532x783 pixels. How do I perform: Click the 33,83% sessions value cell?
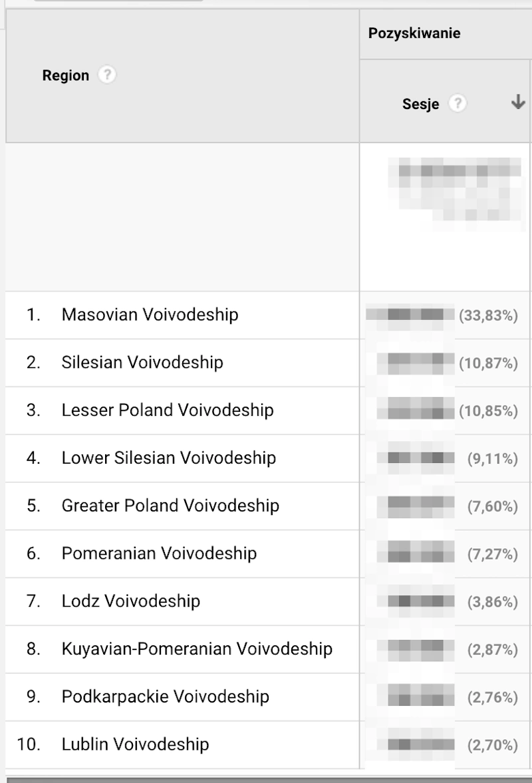click(x=444, y=315)
